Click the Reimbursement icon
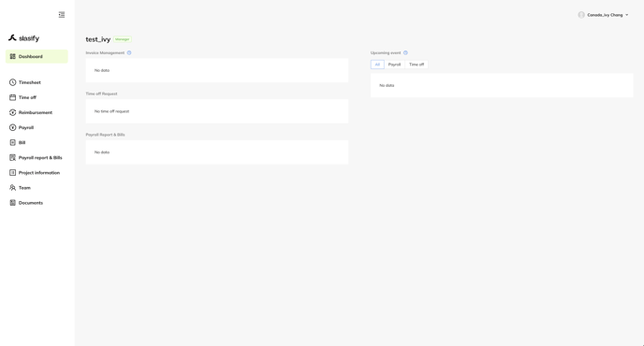Image resolution: width=644 pixels, height=346 pixels. (x=13, y=112)
